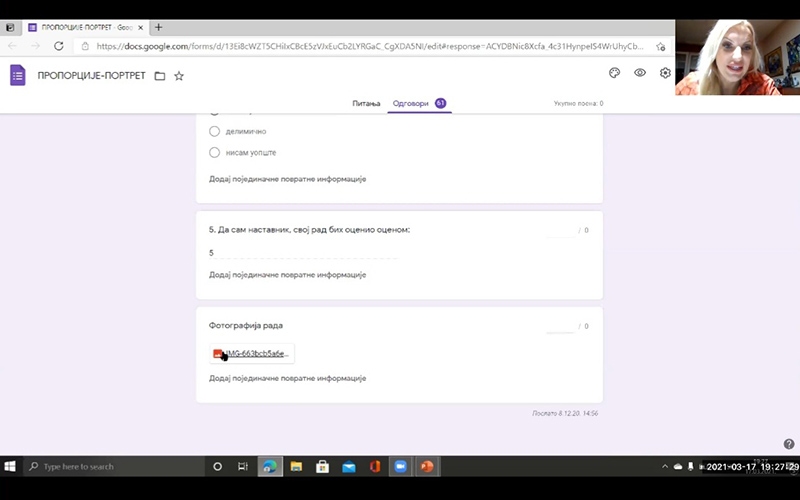The width and height of the screenshot is (800, 500).
Task: Switch to the Питања tab
Action: [366, 104]
